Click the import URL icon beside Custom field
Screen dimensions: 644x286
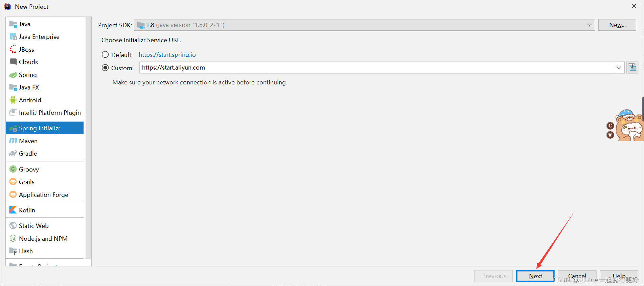click(632, 68)
